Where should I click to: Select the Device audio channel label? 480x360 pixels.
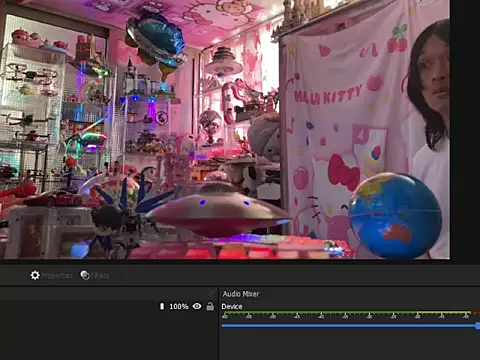pyautogui.click(x=232, y=306)
